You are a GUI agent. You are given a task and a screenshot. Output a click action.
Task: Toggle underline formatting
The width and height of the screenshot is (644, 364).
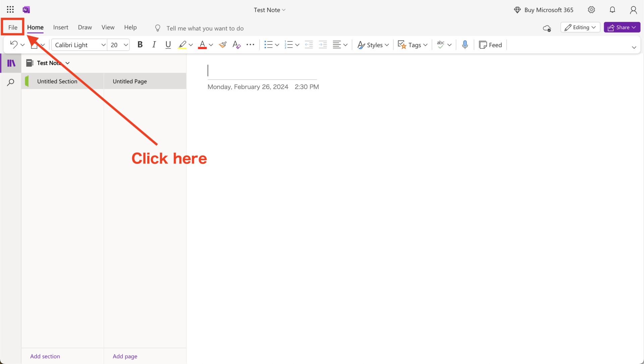(x=168, y=45)
